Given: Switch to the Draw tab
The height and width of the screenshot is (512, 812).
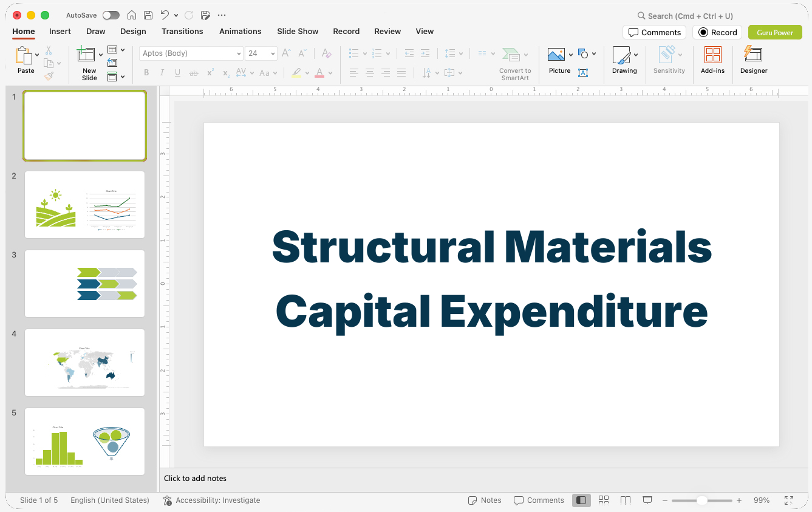Looking at the screenshot, I should tap(96, 32).
